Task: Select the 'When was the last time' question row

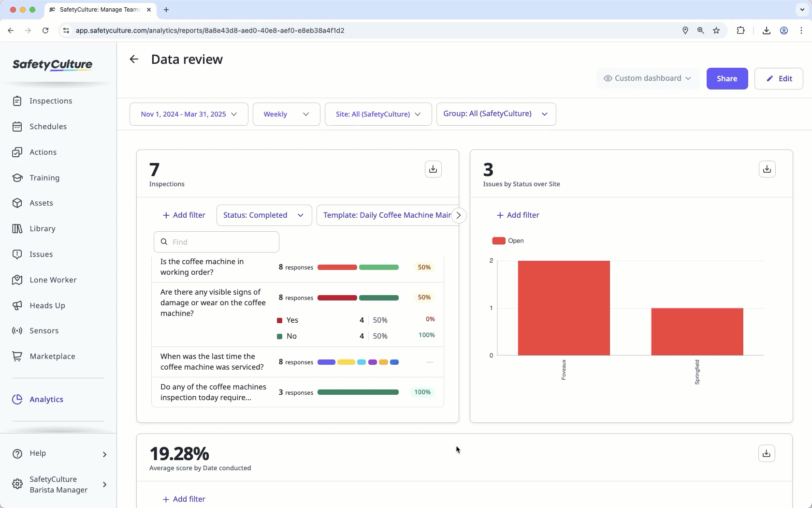Action: click(x=298, y=362)
